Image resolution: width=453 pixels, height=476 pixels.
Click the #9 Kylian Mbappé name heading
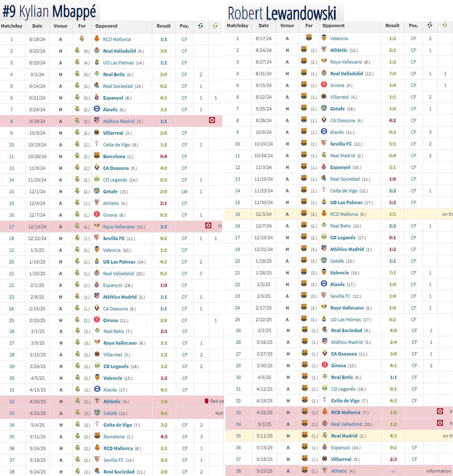tap(49, 12)
